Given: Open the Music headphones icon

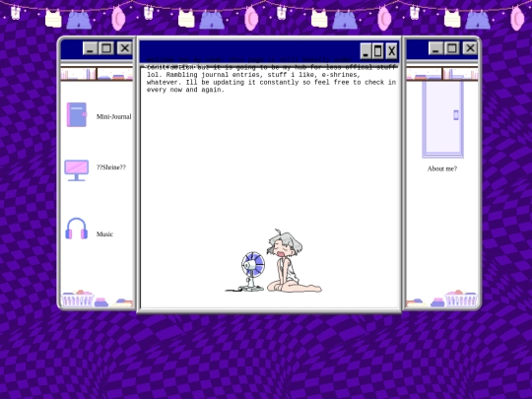Looking at the screenshot, I should click(76, 229).
